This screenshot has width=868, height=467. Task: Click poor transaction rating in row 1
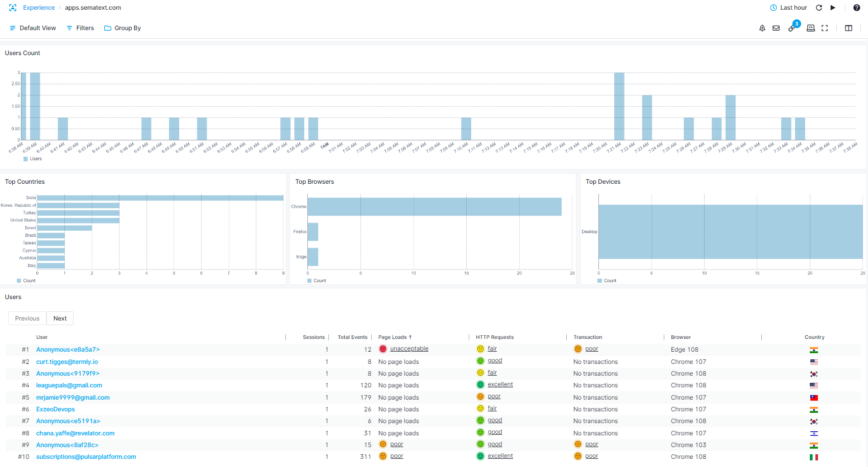(592, 349)
